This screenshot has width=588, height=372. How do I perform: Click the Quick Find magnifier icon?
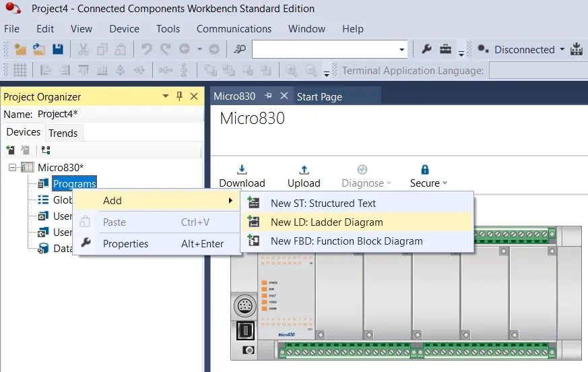240,49
